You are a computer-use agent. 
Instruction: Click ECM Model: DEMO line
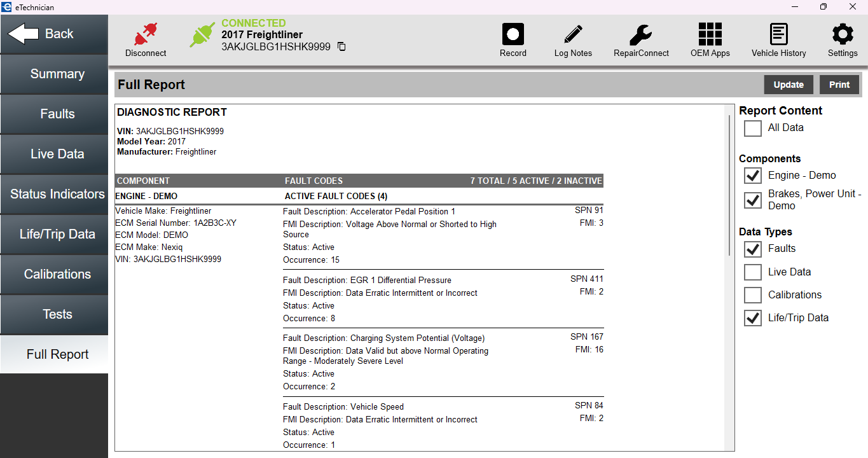[x=151, y=235]
